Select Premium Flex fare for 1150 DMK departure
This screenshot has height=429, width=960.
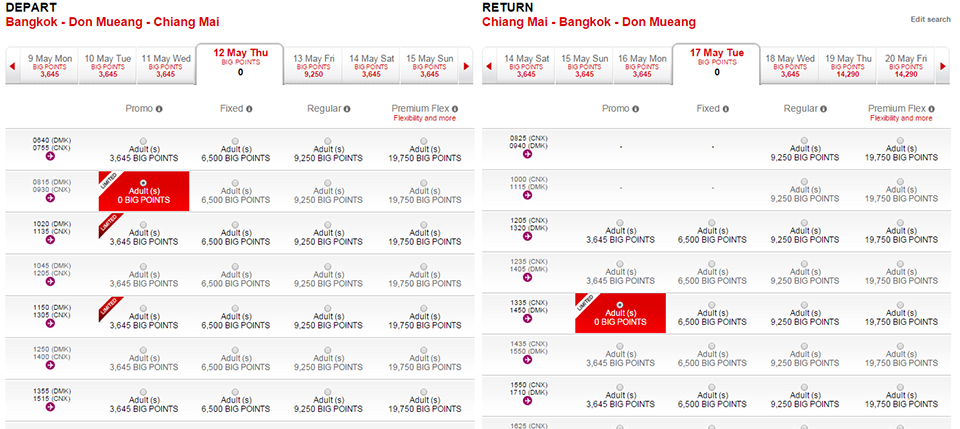(425, 308)
